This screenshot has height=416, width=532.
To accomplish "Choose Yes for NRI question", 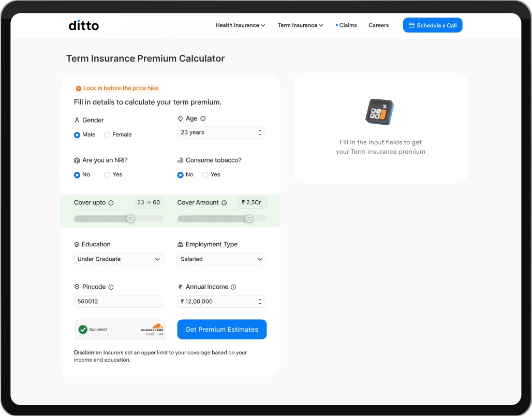I will click(113, 175).
